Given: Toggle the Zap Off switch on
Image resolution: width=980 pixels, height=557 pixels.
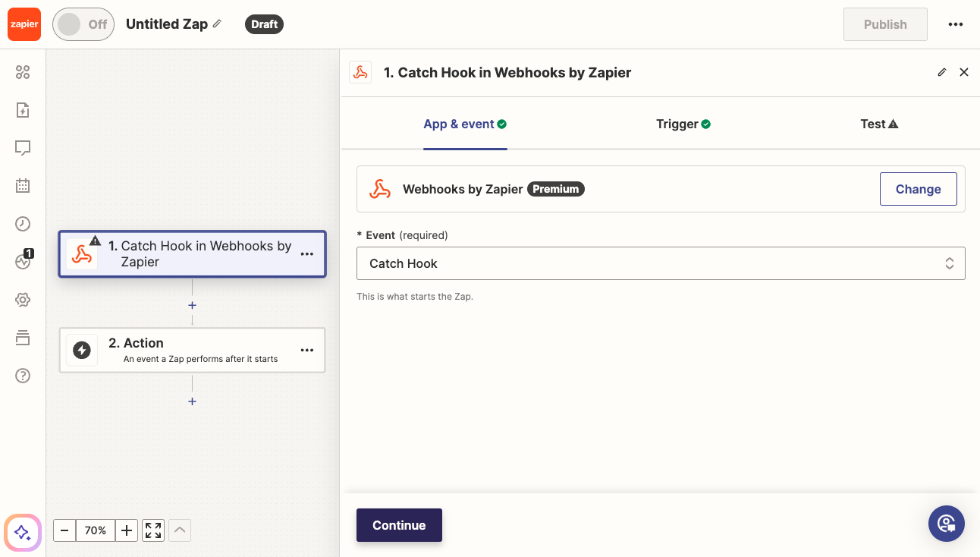Looking at the screenshot, I should 83,24.
